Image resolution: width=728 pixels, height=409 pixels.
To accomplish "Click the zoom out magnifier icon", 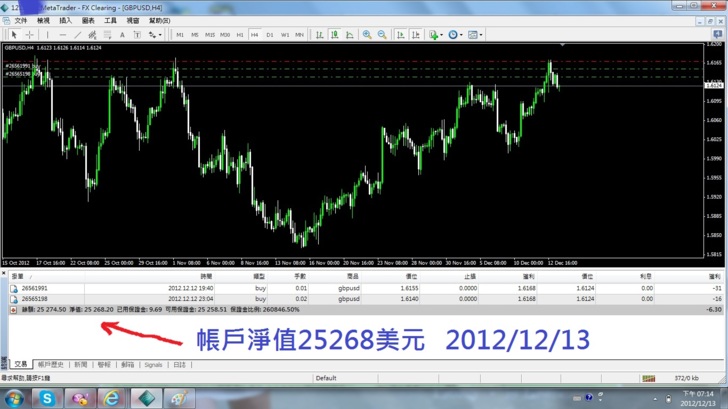I will click(x=382, y=34).
